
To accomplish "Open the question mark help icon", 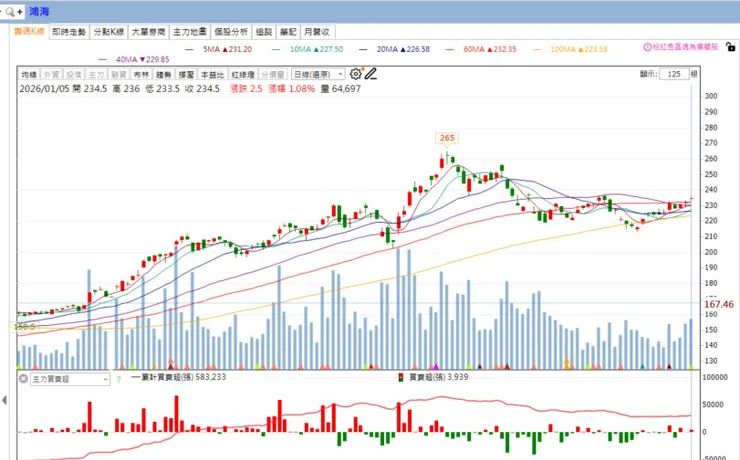I will (x=118, y=379).
